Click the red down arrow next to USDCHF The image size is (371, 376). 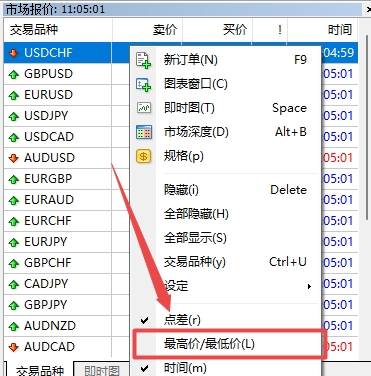click(x=14, y=53)
